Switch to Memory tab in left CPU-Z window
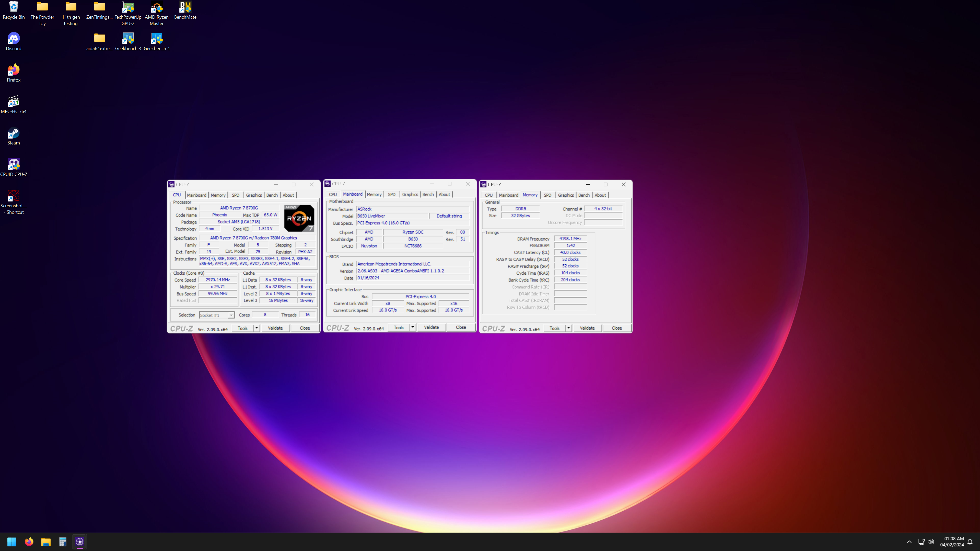This screenshot has height=551, width=980. [x=218, y=195]
